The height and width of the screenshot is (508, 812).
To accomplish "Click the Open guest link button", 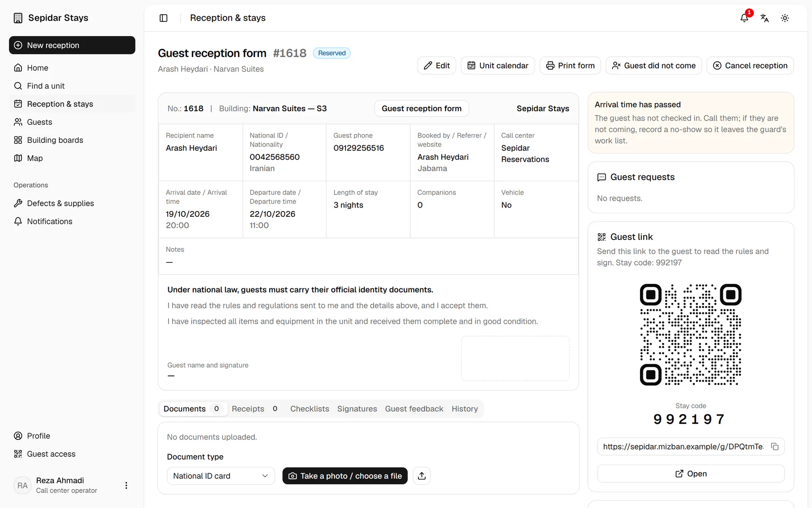I will (x=691, y=474).
